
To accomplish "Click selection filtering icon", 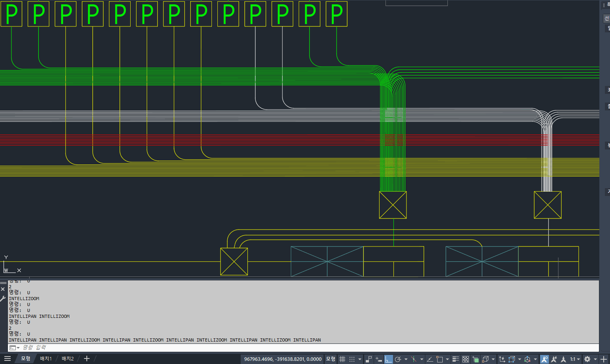I will 512,359.
